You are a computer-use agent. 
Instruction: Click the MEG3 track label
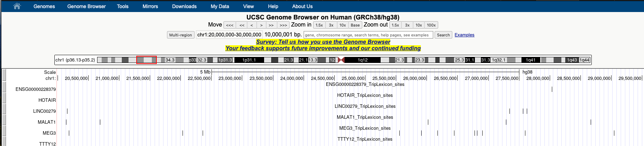point(49,133)
